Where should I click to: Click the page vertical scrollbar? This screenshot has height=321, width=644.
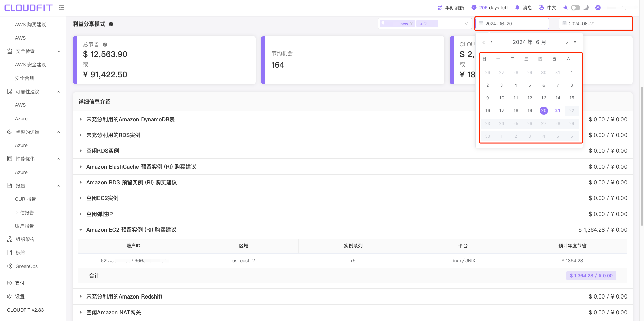[x=642, y=156]
